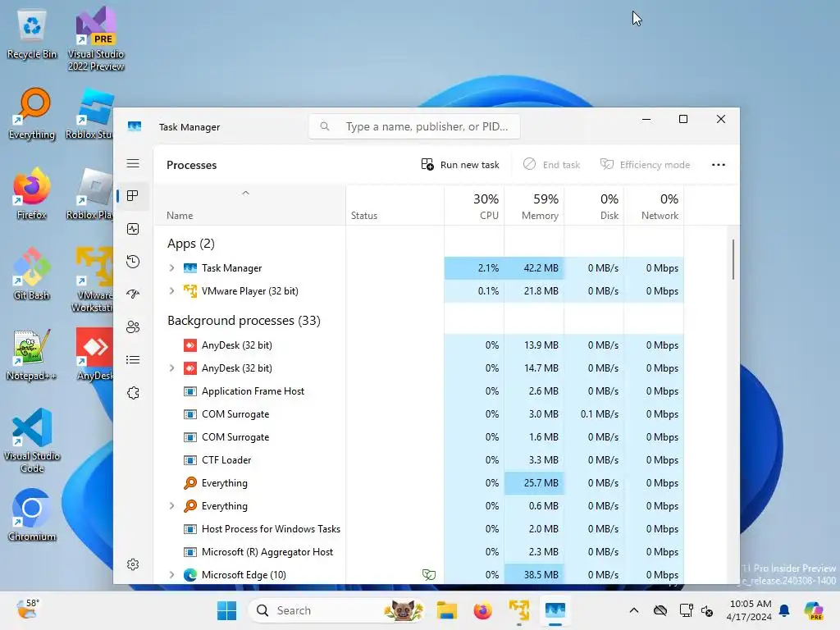The image size is (840, 630).
Task: Open File Explorer from the taskbar
Action: pos(447,610)
